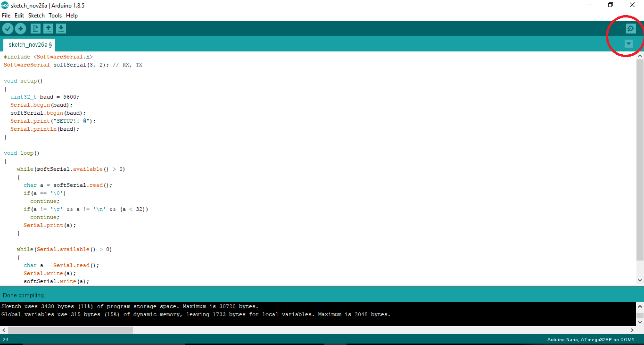Save the sketch with the Save icon

(x=61, y=28)
